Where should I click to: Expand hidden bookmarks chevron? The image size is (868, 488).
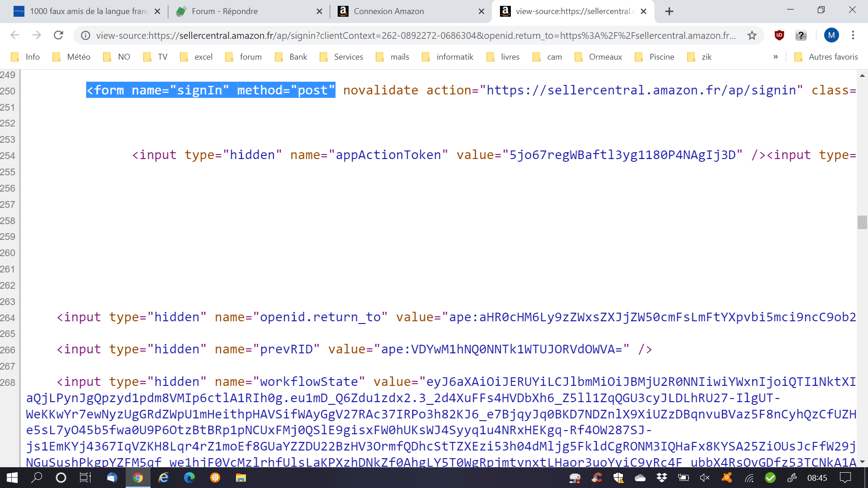tap(775, 57)
